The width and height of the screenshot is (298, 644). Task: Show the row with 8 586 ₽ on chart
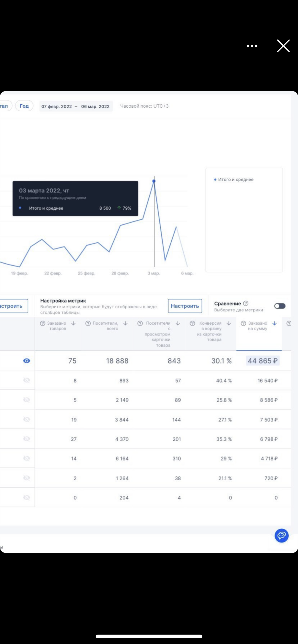pyautogui.click(x=27, y=400)
